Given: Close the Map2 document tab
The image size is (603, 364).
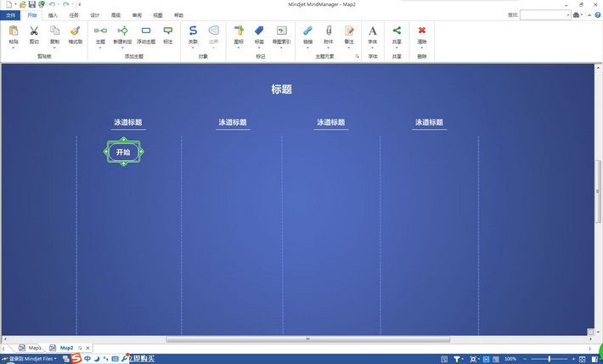Looking at the screenshot, I should [87, 348].
